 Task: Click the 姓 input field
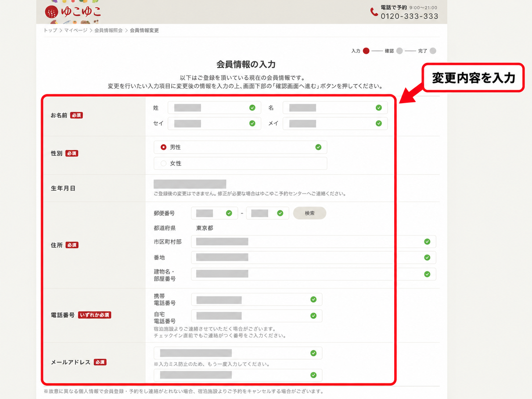[214, 108]
